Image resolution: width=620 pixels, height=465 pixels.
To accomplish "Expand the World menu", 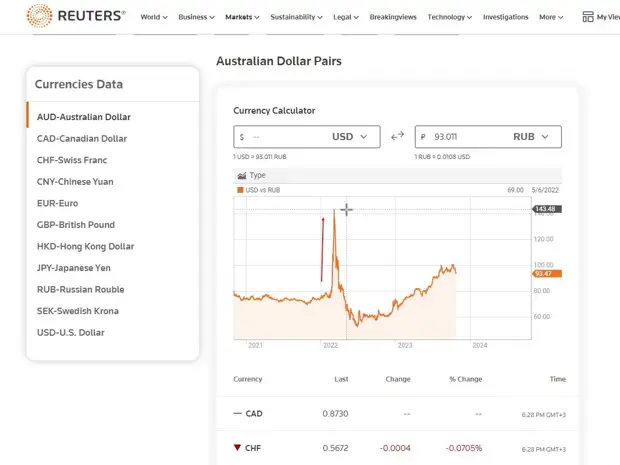I will [154, 17].
